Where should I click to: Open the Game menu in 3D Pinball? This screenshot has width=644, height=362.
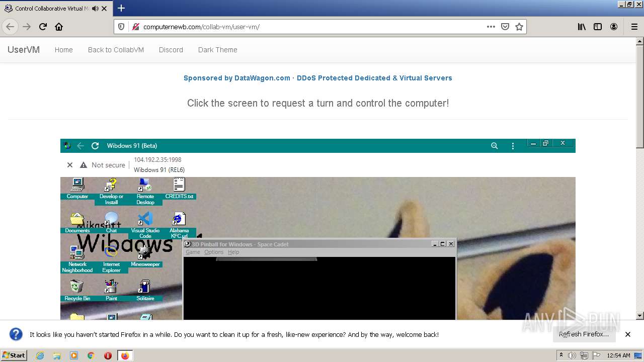[x=193, y=252]
